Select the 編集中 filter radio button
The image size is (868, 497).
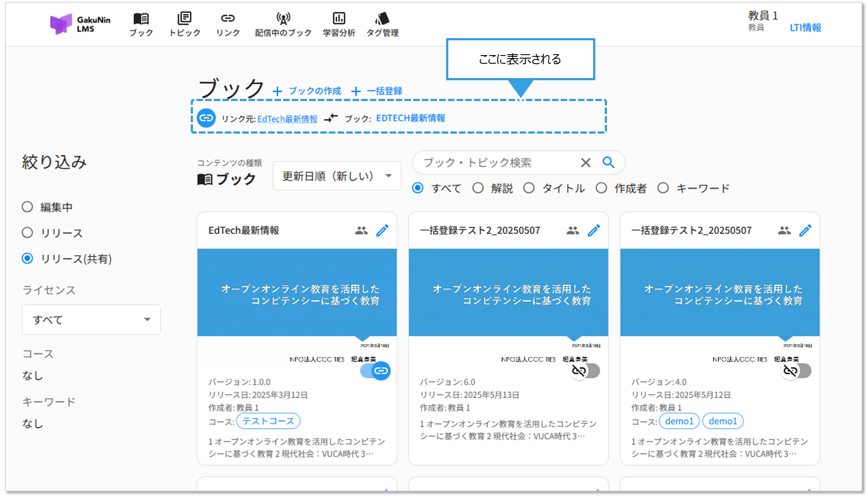[27, 207]
